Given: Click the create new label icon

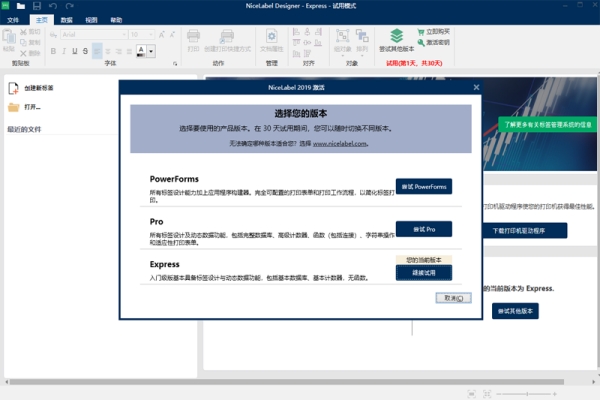Looking at the screenshot, I should [14, 88].
